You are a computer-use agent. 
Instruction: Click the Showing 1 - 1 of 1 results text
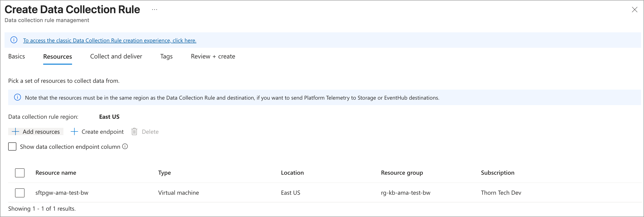click(42, 209)
